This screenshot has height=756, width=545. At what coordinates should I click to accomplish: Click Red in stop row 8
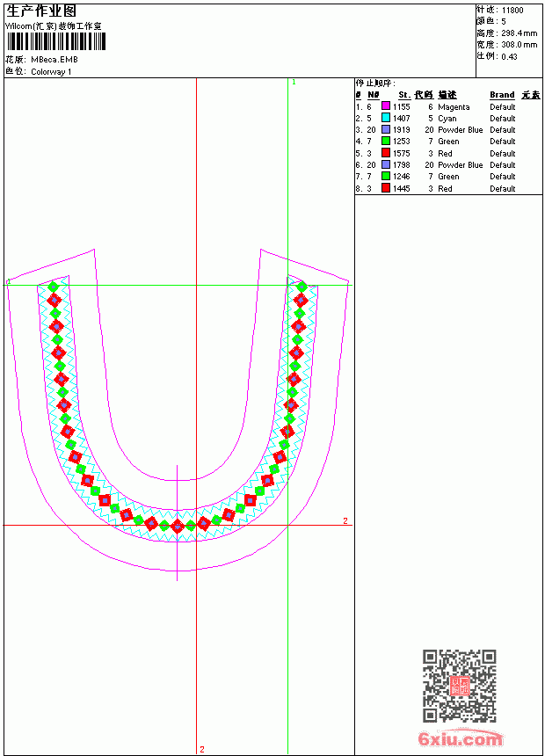[445, 188]
